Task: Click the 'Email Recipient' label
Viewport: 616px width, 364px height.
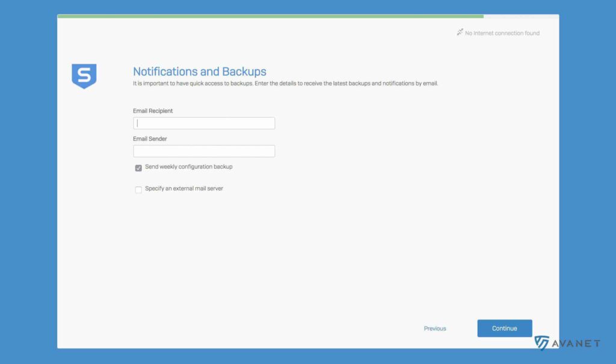Action: pyautogui.click(x=153, y=111)
